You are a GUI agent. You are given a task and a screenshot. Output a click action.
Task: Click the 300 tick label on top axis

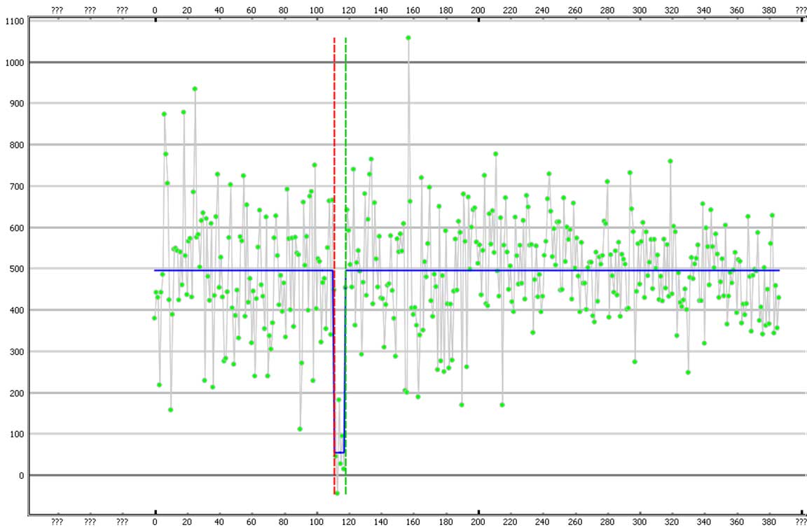tap(639, 10)
